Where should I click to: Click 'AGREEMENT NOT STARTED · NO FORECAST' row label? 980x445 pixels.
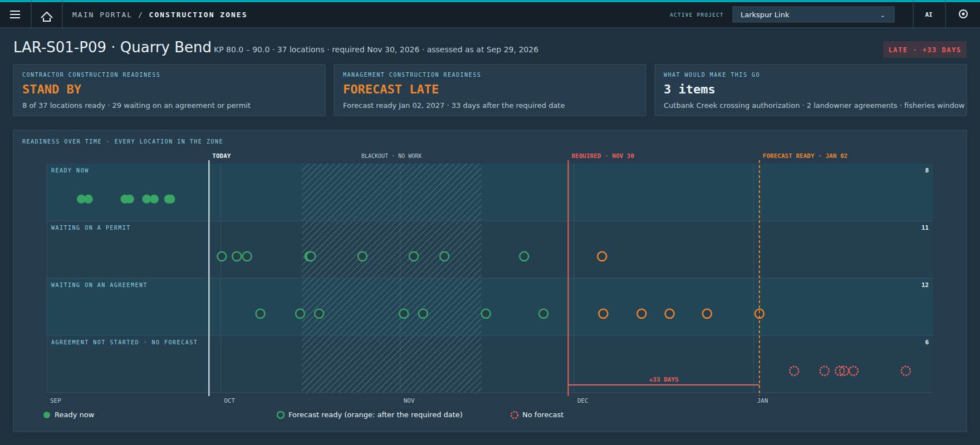coord(124,343)
